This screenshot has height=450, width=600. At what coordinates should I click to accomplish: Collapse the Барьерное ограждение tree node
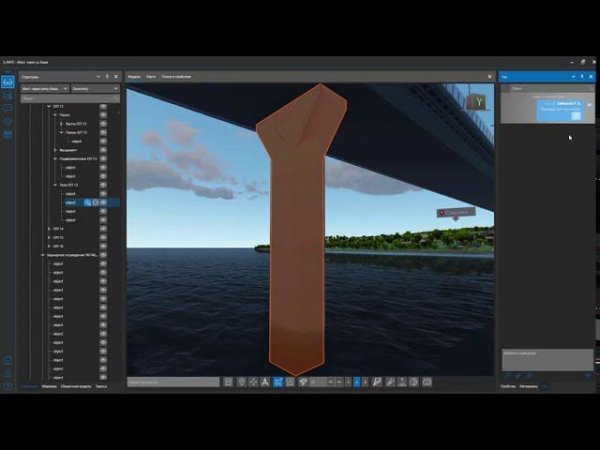point(43,255)
